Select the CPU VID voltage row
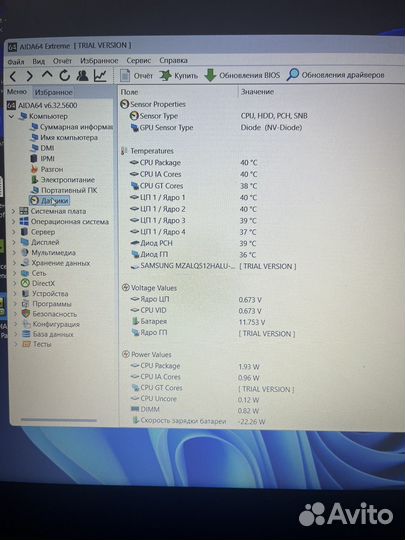The image size is (405, 540). [x=196, y=311]
